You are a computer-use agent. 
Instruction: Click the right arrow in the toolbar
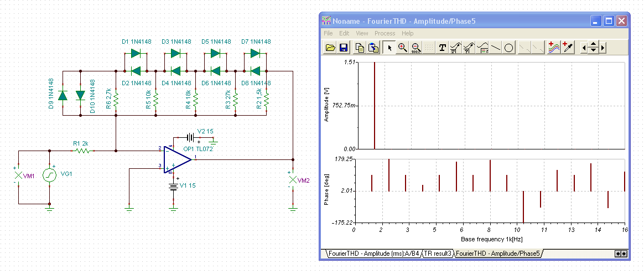603,48
